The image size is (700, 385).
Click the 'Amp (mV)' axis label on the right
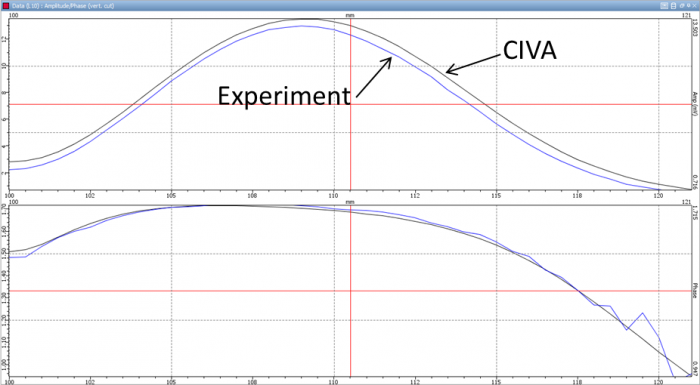pyautogui.click(x=695, y=104)
